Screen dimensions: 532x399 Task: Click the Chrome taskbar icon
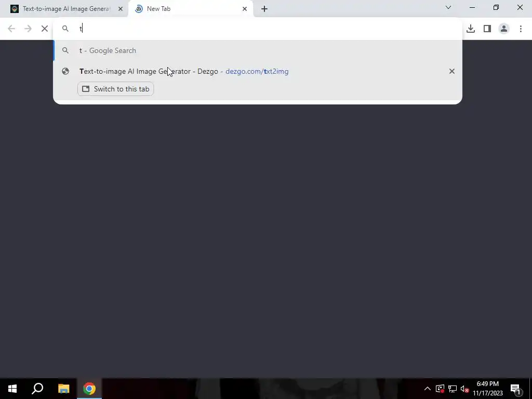coord(89,389)
